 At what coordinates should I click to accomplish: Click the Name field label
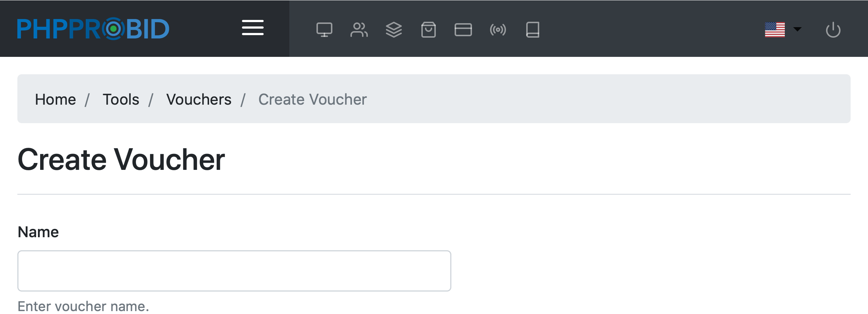click(38, 232)
